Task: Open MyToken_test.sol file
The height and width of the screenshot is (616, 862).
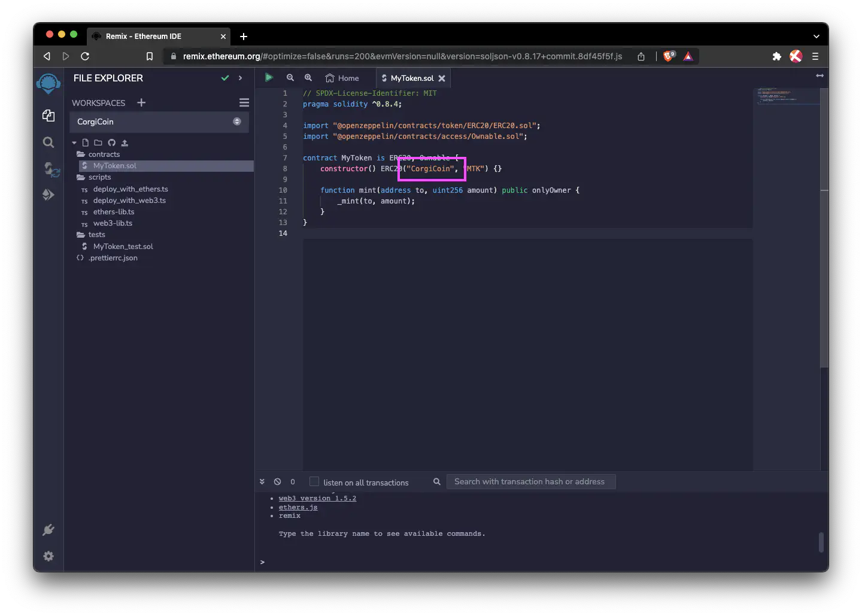Action: (123, 247)
